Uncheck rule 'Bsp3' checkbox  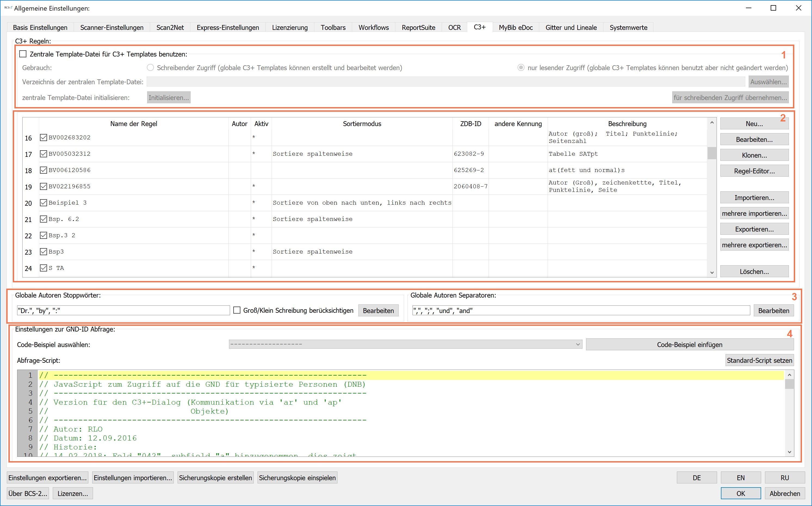click(x=44, y=251)
